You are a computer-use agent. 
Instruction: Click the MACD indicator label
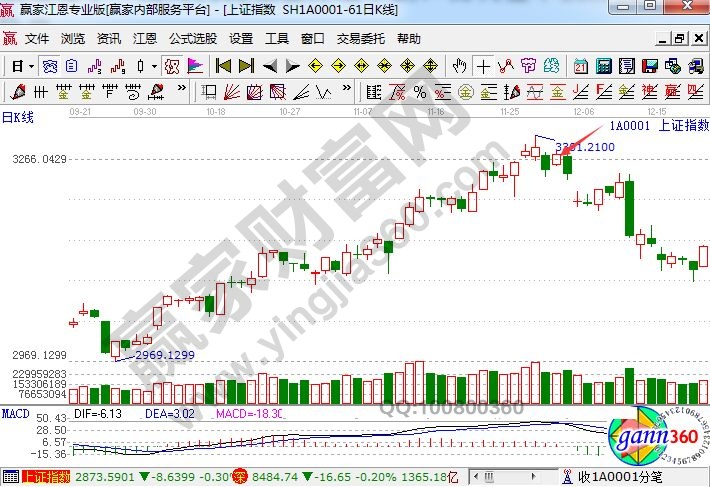point(14,413)
